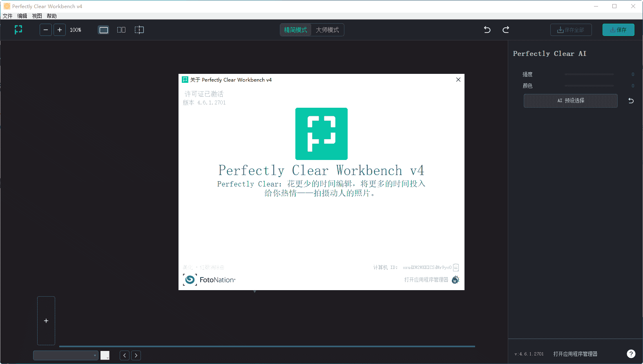
Task: Click the undo arrow icon
Action: [x=487, y=30]
